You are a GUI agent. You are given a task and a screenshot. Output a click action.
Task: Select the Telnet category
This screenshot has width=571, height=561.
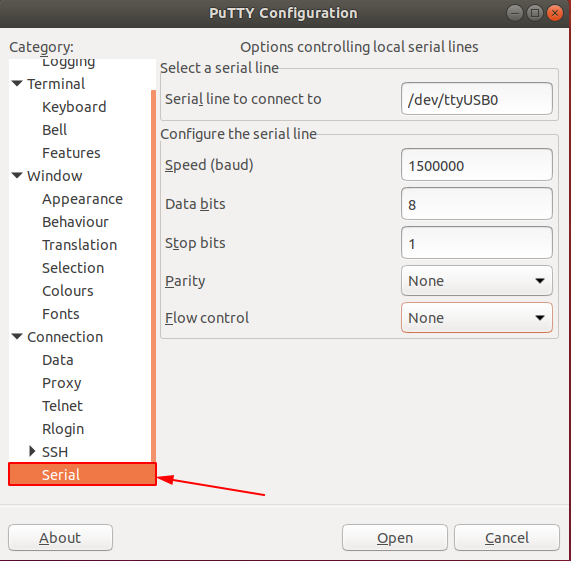(x=63, y=406)
